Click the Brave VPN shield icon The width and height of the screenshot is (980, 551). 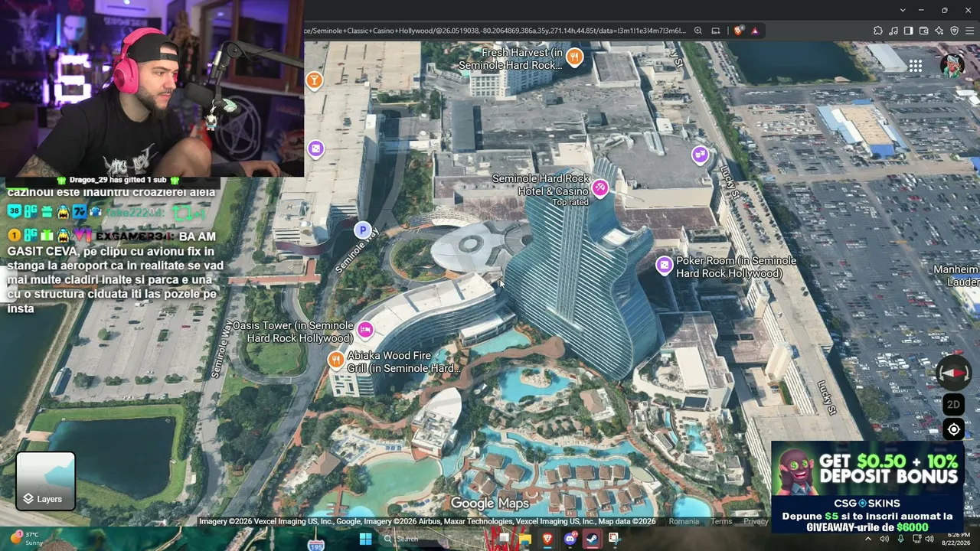click(x=954, y=31)
